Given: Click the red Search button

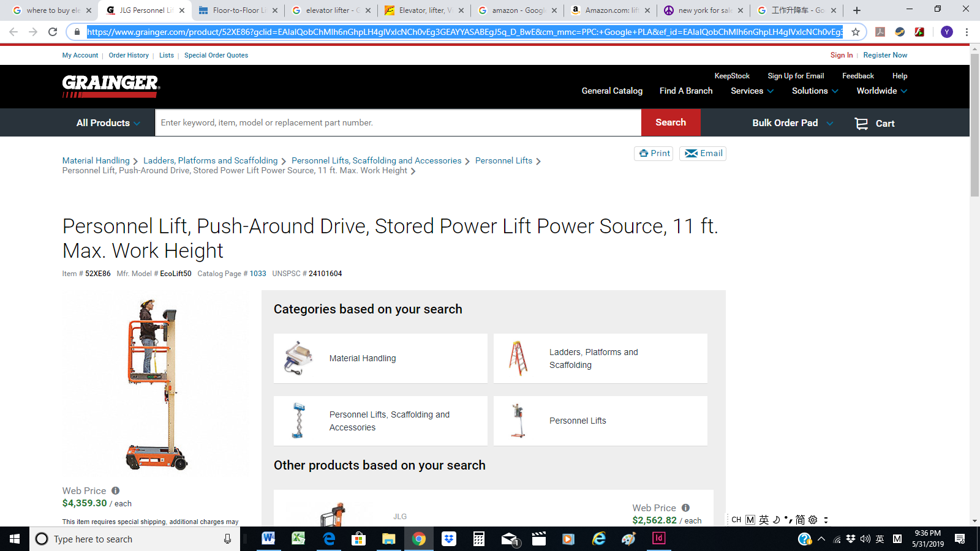Looking at the screenshot, I should click(x=671, y=122).
